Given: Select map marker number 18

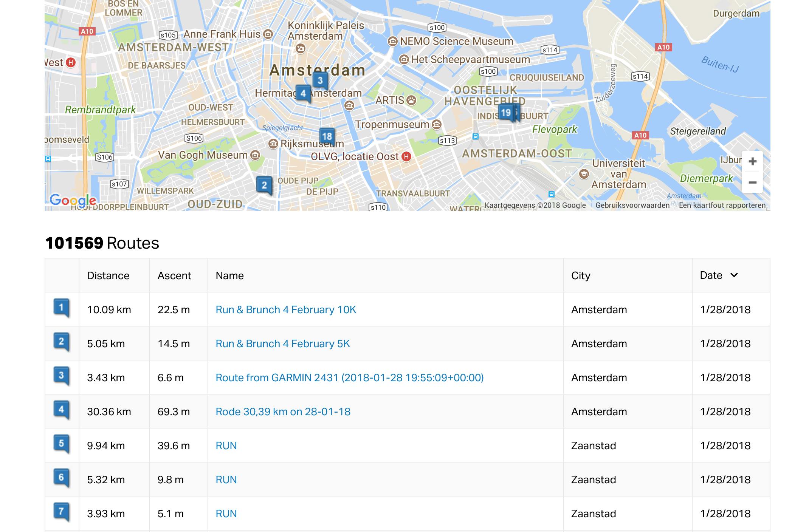Looking at the screenshot, I should pos(327,136).
